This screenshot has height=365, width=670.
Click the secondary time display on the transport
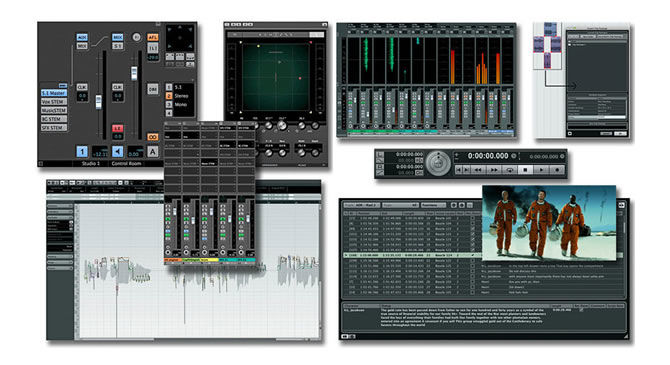544,157
